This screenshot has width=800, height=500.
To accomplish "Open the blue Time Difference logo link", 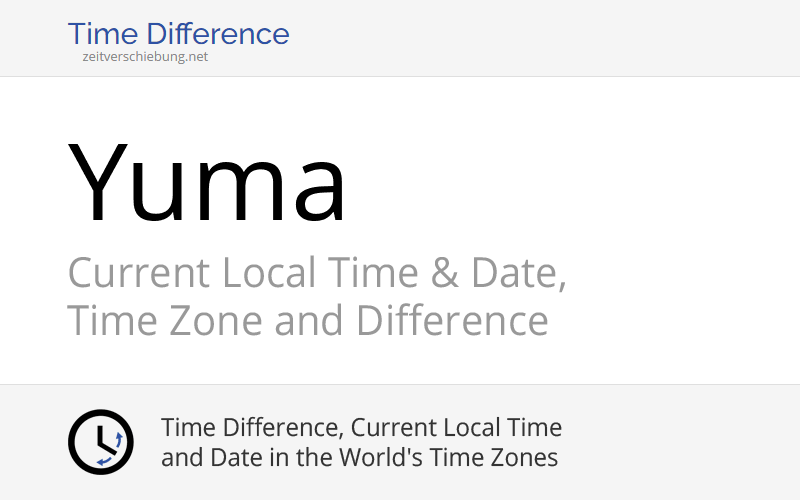I will 178,34.
